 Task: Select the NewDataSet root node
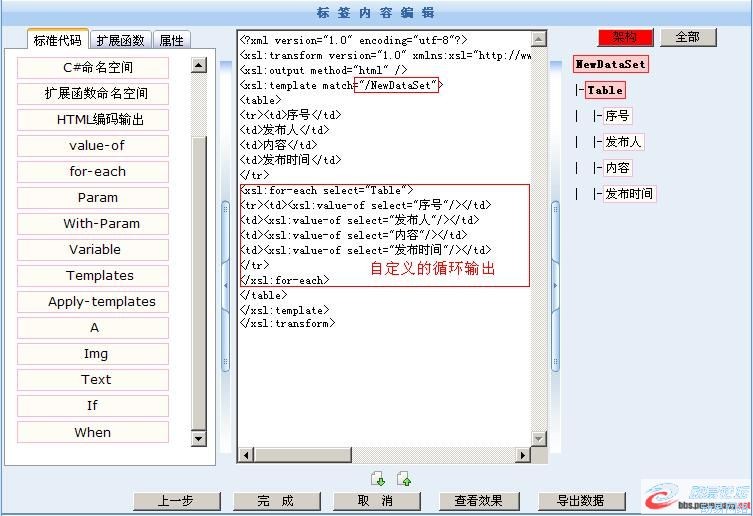click(x=610, y=64)
